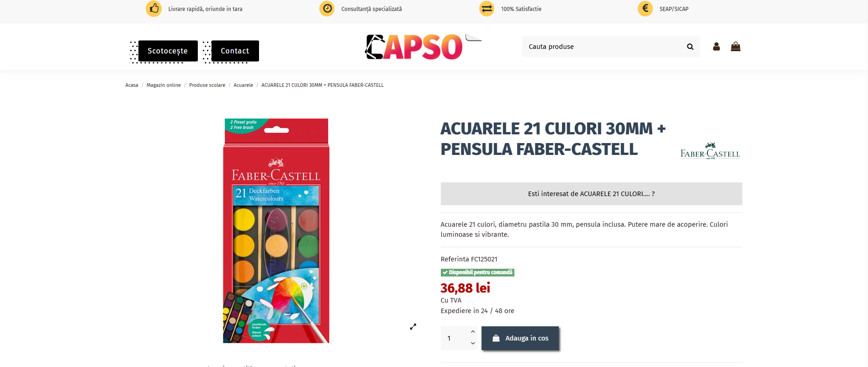Image resolution: width=868 pixels, height=367 pixels.
Task: Open the Scotocește menu
Action: [x=168, y=51]
